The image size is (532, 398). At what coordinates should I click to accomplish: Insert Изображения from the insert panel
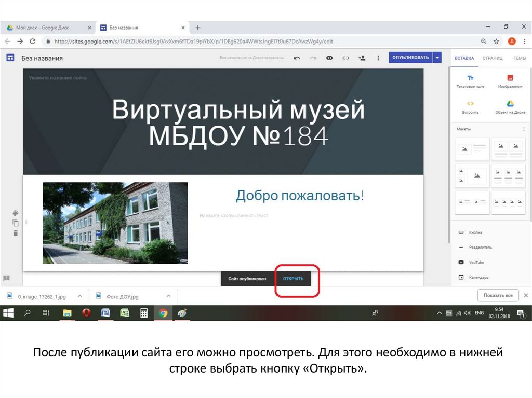[510, 81]
